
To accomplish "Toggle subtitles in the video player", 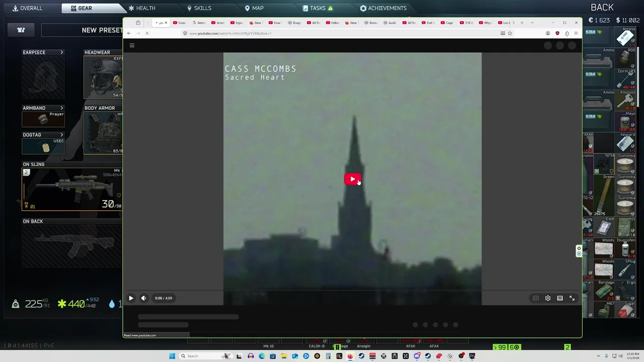I will coord(536,298).
